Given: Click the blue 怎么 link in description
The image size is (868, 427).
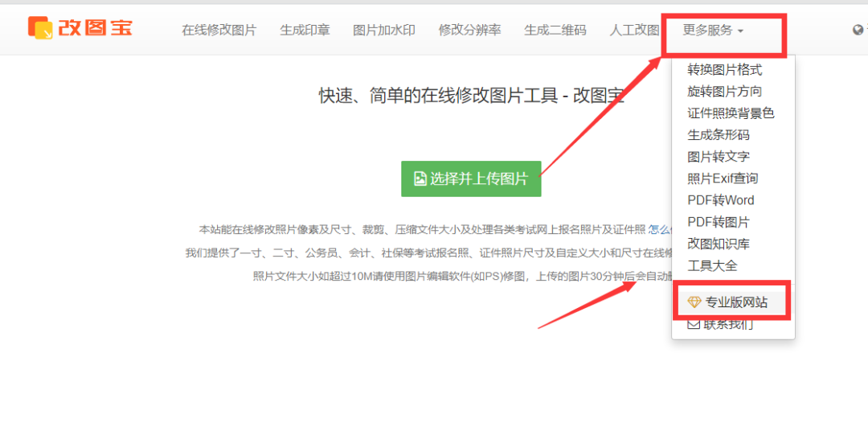Looking at the screenshot, I should 660,229.
